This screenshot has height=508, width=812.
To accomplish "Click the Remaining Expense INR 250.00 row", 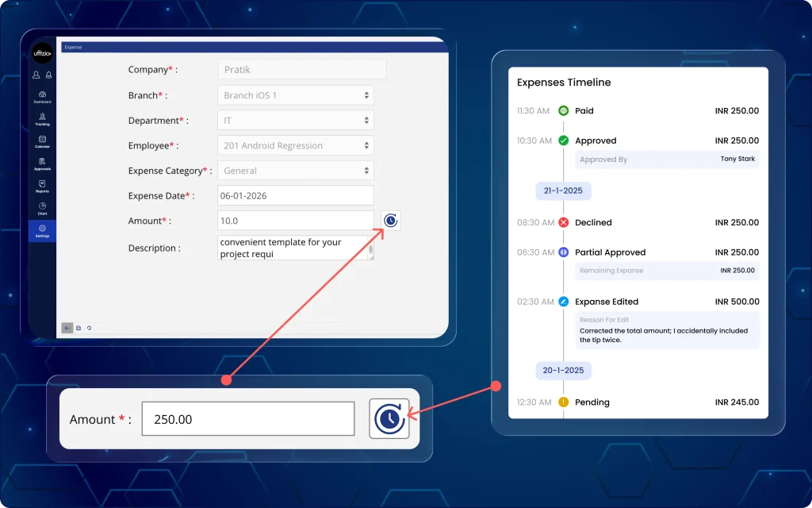I will (x=667, y=271).
